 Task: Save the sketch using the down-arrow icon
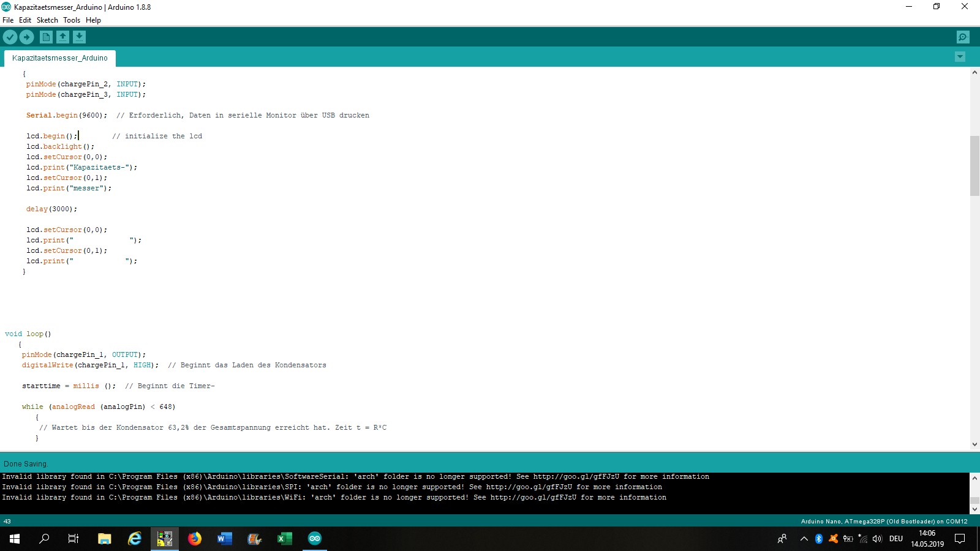click(79, 37)
